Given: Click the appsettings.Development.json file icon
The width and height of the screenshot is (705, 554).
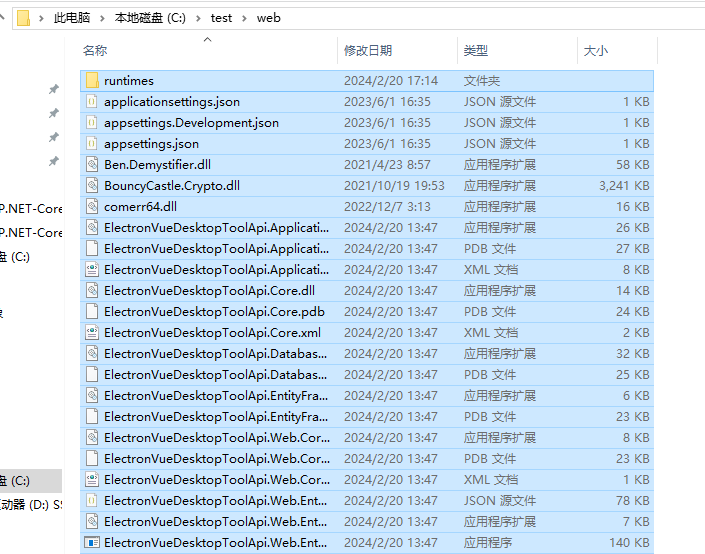Looking at the screenshot, I should 92,122.
